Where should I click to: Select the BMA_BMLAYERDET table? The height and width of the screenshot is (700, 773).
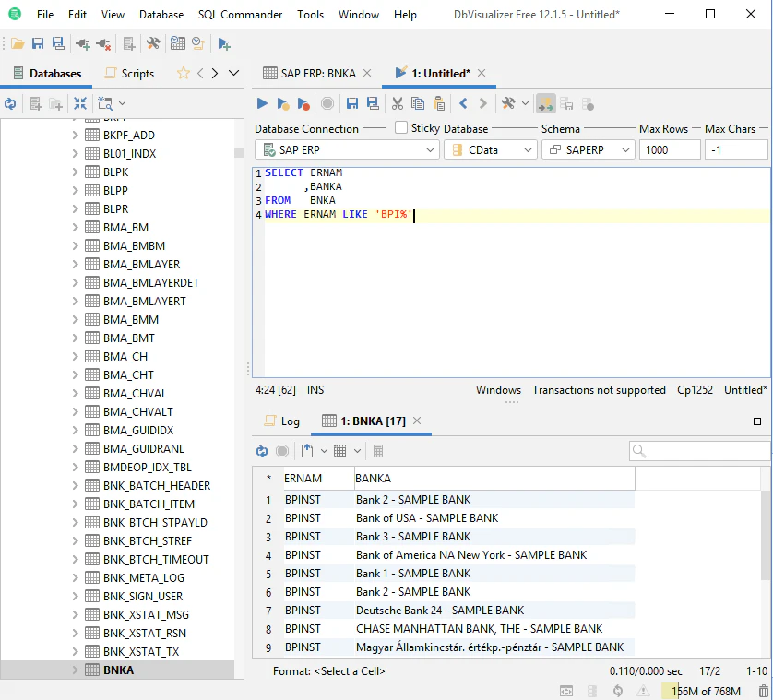[151, 282]
